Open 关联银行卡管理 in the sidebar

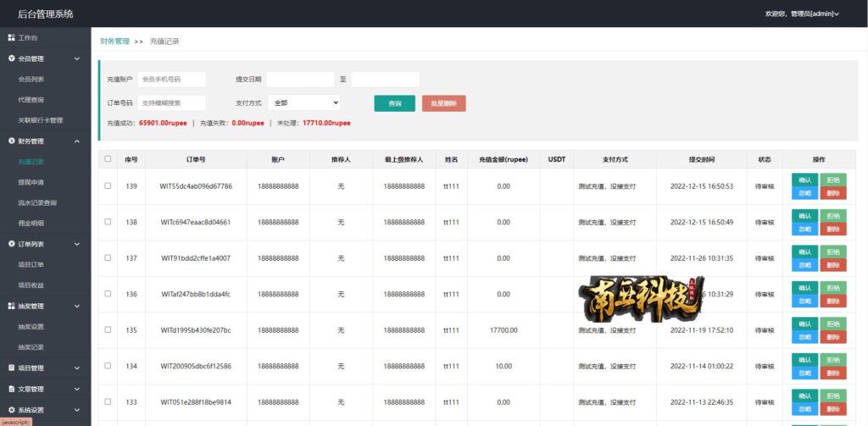pos(41,120)
